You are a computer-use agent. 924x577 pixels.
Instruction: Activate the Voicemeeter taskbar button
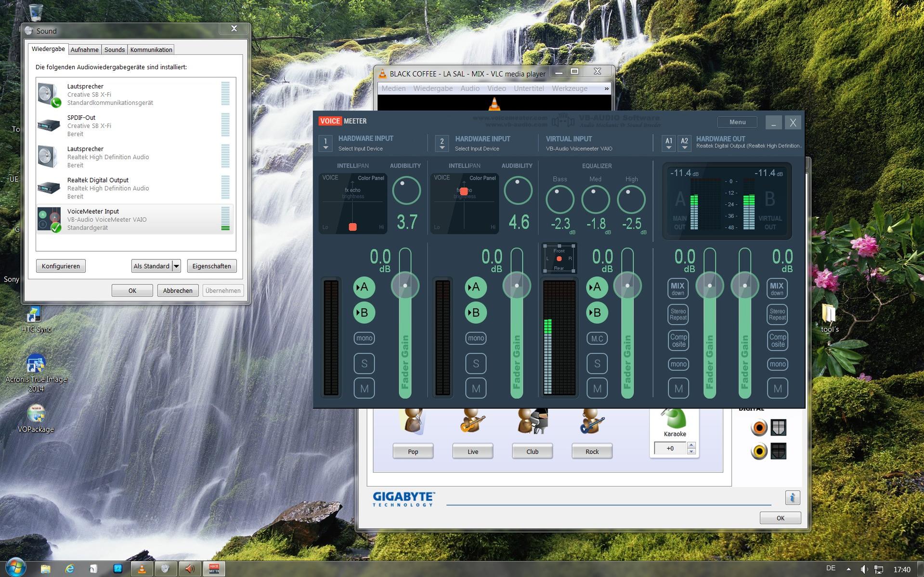[x=214, y=569]
